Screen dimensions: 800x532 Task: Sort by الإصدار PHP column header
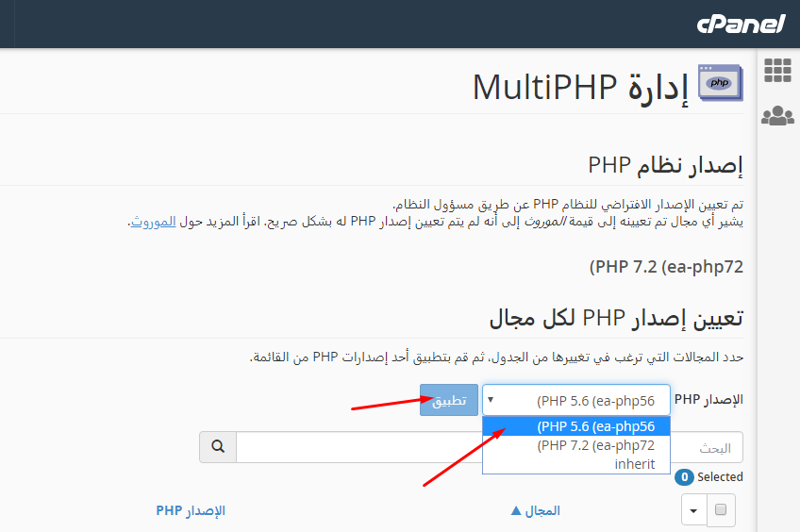[191, 510]
